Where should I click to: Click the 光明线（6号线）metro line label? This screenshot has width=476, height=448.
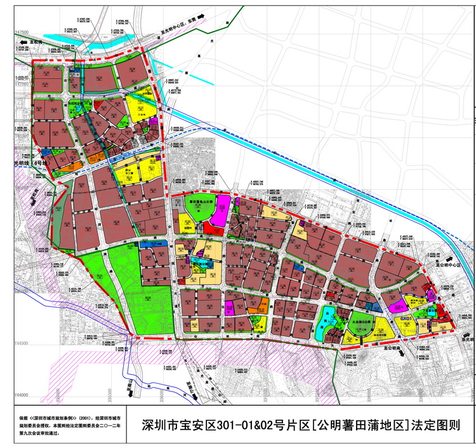pos(30,162)
